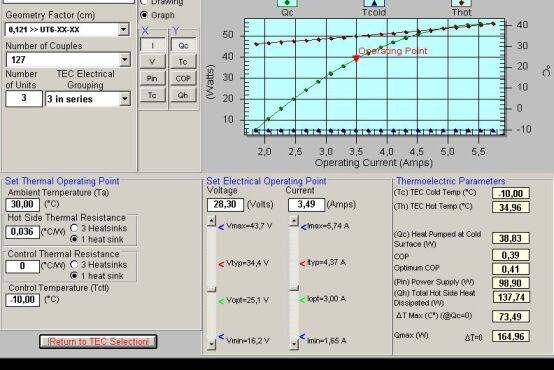554x370 pixels.
Task: Click Return to TEC Selection button
Action: [98, 342]
